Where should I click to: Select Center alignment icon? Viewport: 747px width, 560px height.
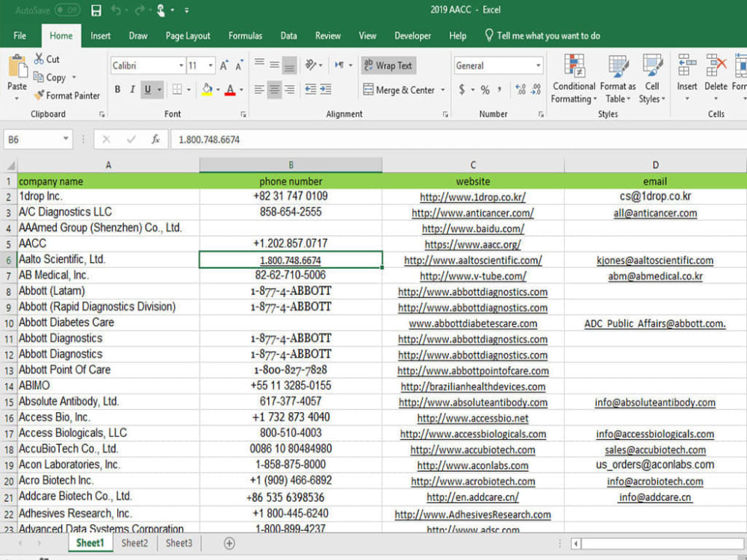(x=274, y=90)
